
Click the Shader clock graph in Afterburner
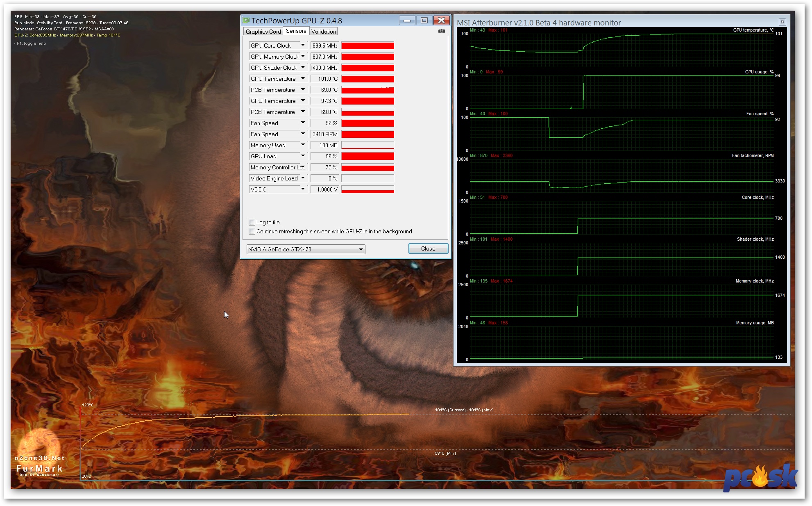(621, 259)
